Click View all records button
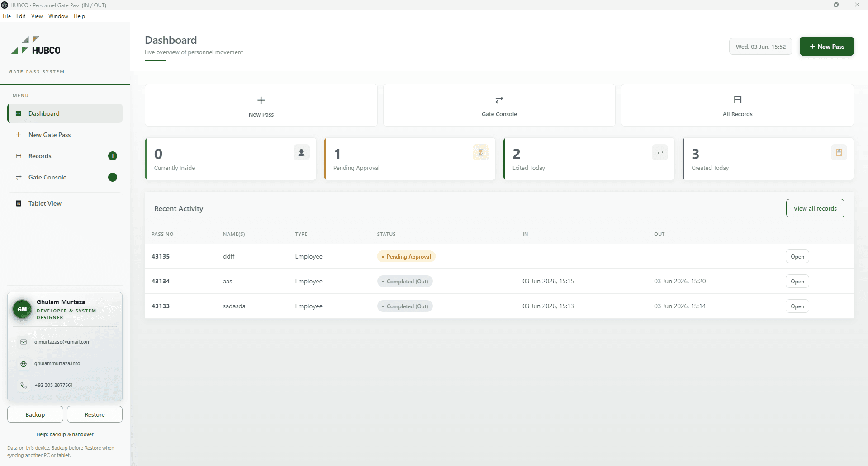868x466 pixels. (x=815, y=208)
